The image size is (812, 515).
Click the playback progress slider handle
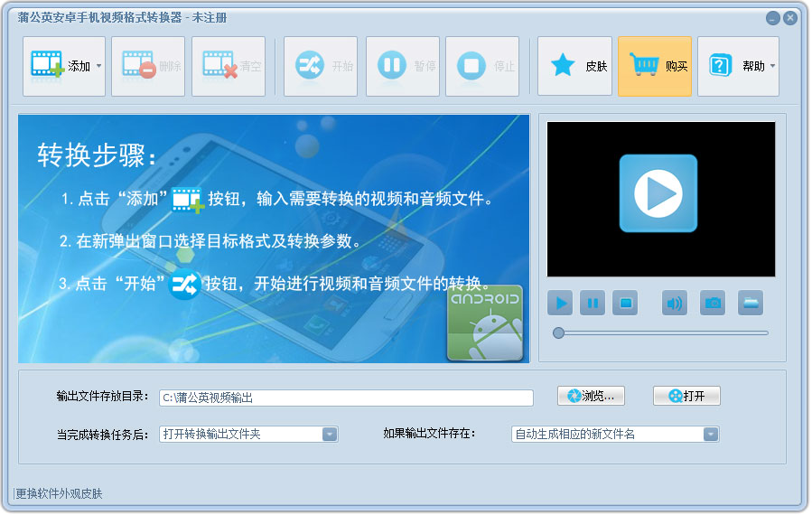click(x=559, y=332)
